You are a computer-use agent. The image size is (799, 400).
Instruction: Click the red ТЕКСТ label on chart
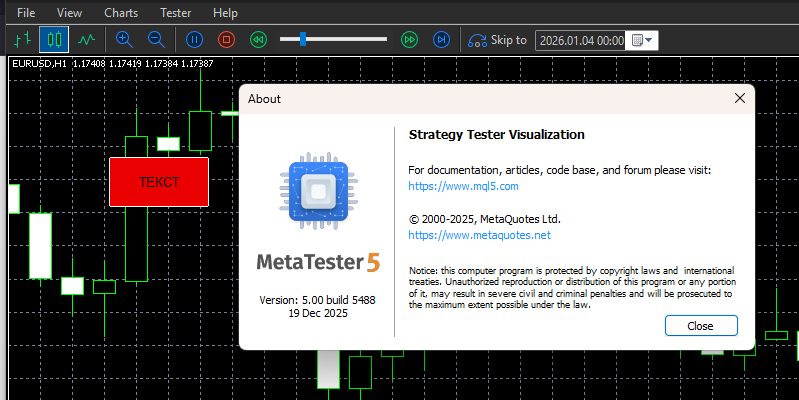coord(159,182)
